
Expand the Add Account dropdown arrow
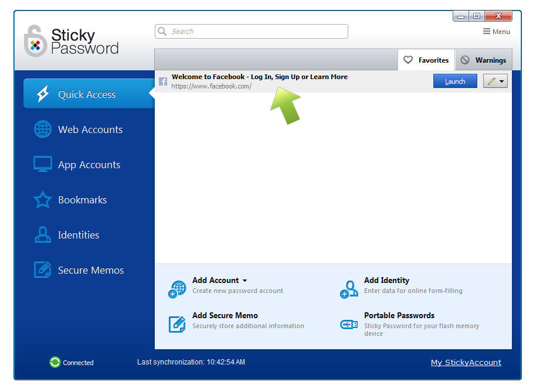click(x=245, y=281)
